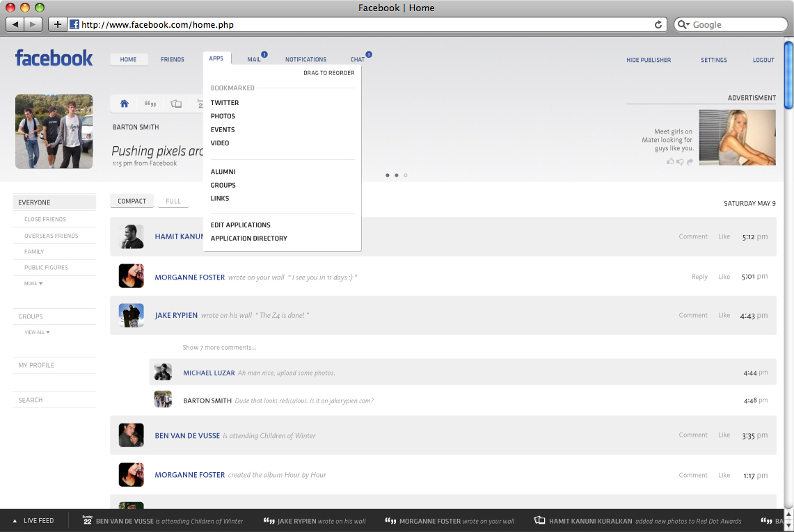Filter feed by OVERSEAS FRIENDS
The width and height of the screenshot is (794, 532).
51,235
